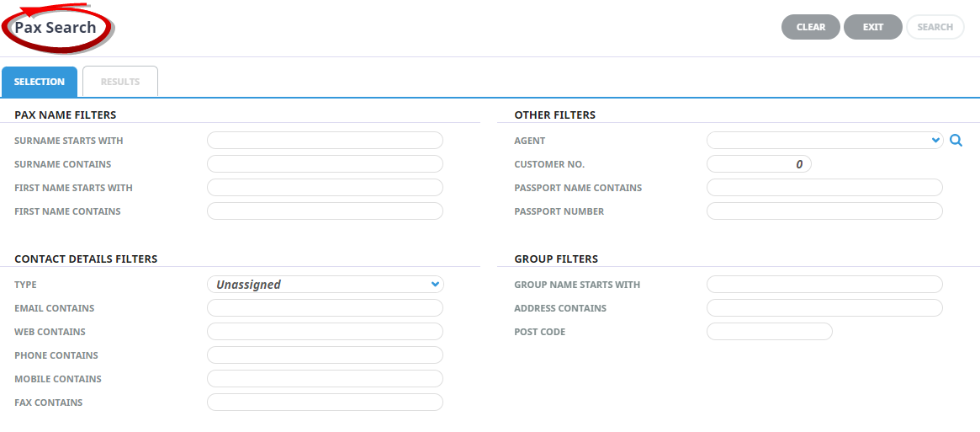Click the Passport Number input
Image resolution: width=980 pixels, height=432 pixels.
tap(824, 211)
